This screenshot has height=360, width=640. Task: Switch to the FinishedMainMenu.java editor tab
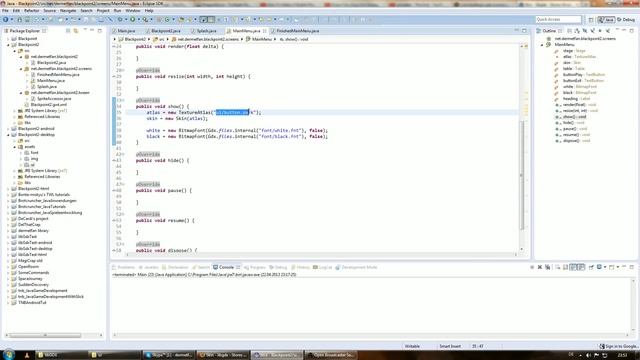pos(295,31)
